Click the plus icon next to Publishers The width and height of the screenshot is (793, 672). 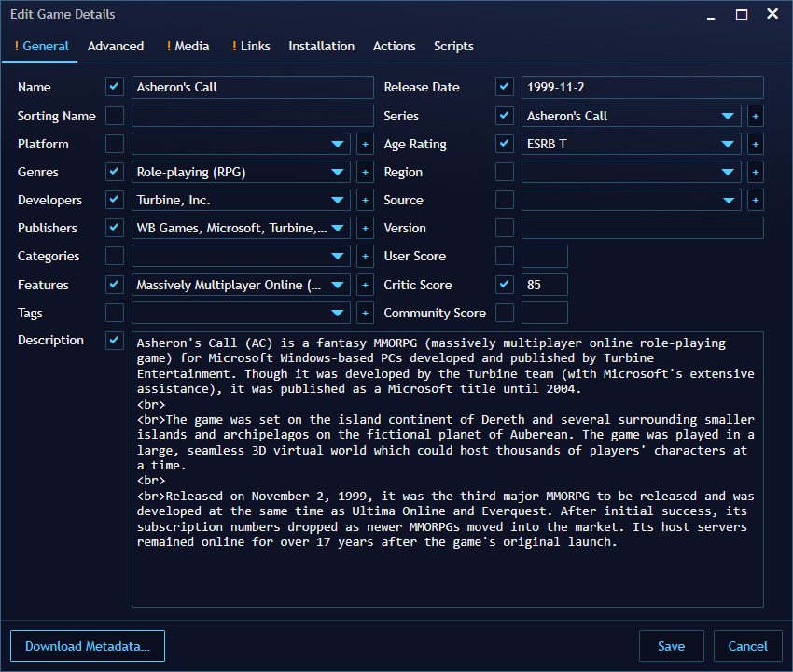[365, 228]
